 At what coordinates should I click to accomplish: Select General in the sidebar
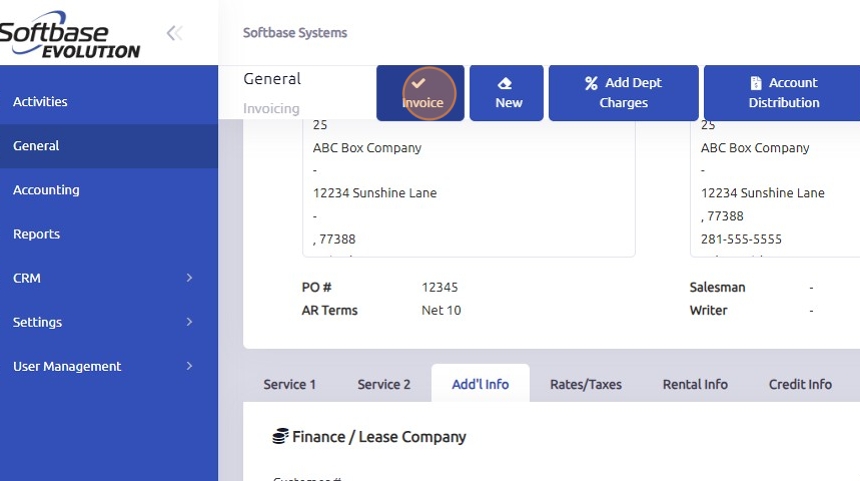point(109,146)
